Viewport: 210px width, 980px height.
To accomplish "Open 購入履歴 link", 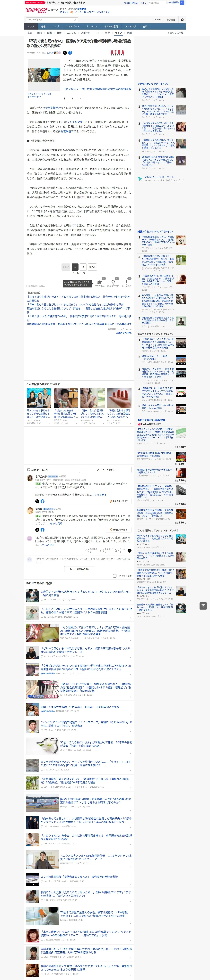I will click(x=171, y=19).
